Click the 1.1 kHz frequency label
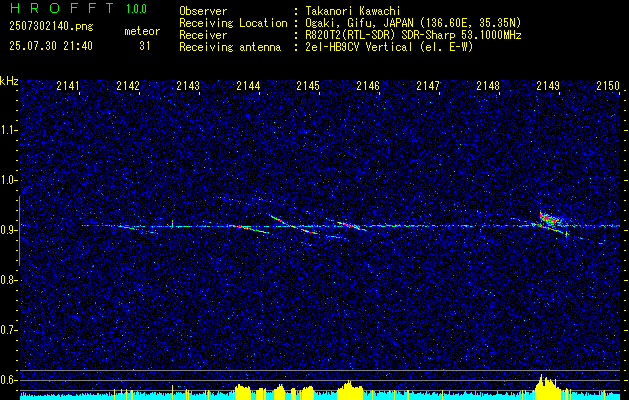 click(8, 130)
